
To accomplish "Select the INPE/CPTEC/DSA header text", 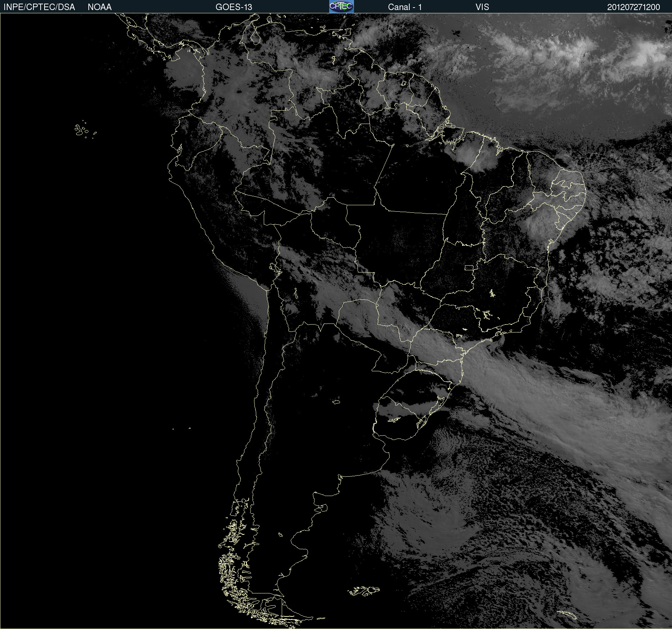I will tap(39, 7).
